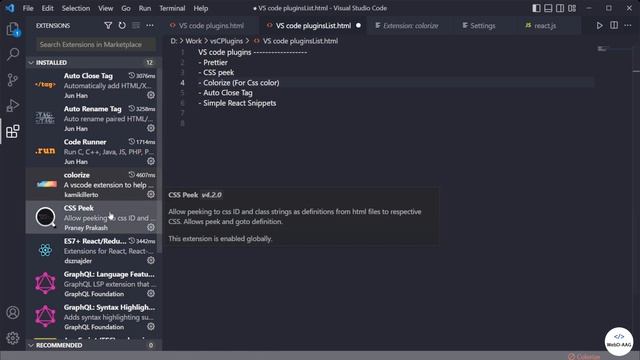Open the File menu

coord(28,8)
